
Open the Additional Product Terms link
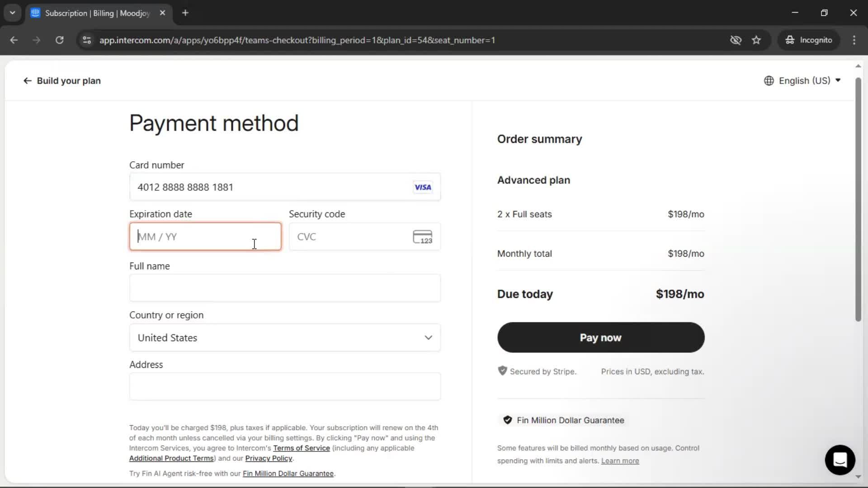tap(171, 458)
